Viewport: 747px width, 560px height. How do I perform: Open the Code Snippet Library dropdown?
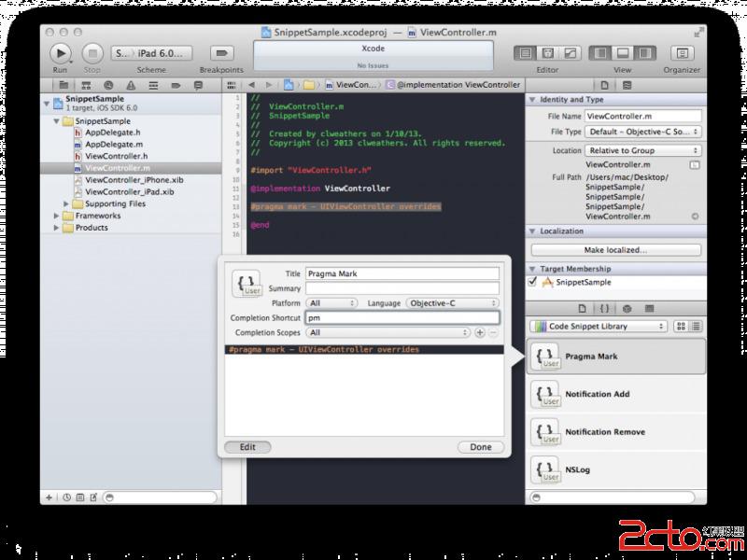(x=598, y=327)
